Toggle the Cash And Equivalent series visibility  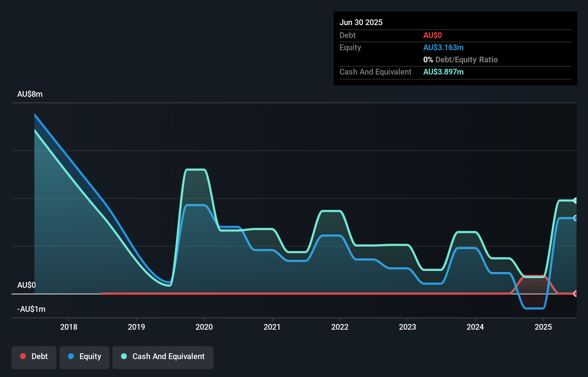(x=163, y=357)
